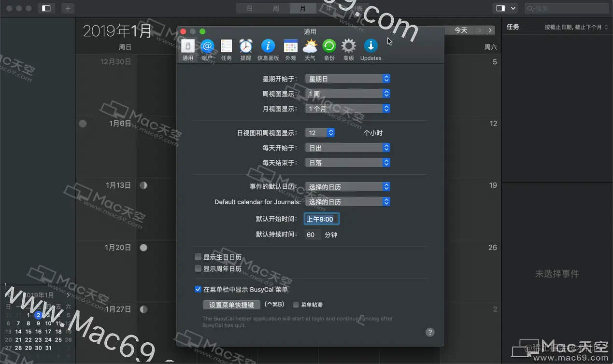Select date 8 in mini calendar
613x364 pixels.
(29, 323)
